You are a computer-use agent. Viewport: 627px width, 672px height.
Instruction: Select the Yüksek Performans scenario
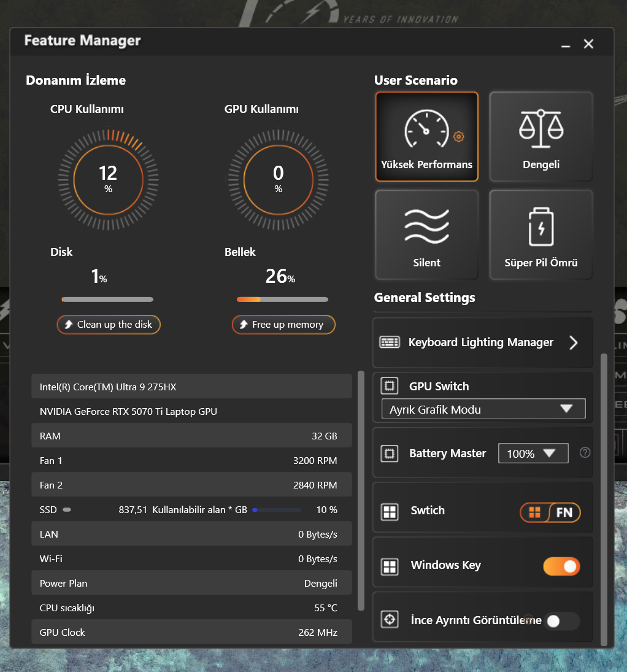426,136
